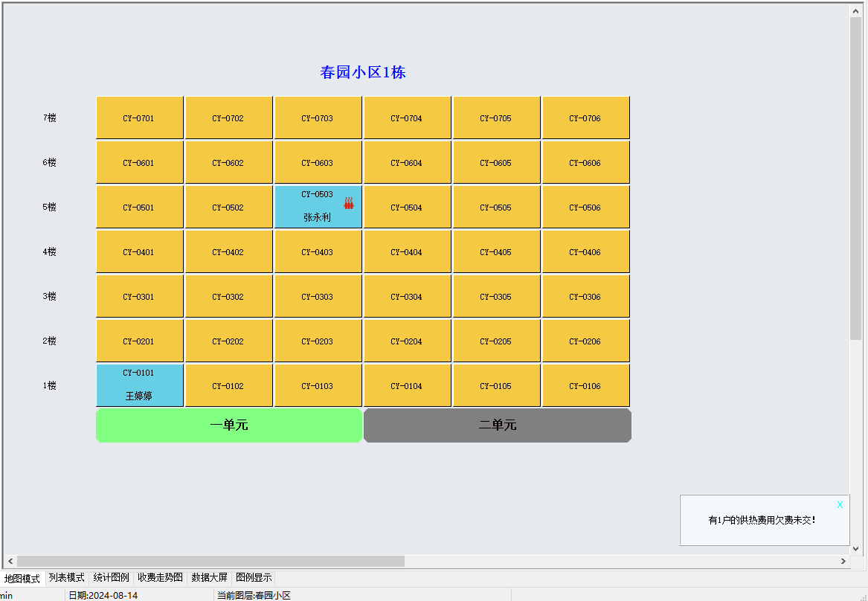Image resolution: width=868 pixels, height=601 pixels.
Task: Select room CY-0304
Action: click(x=408, y=296)
